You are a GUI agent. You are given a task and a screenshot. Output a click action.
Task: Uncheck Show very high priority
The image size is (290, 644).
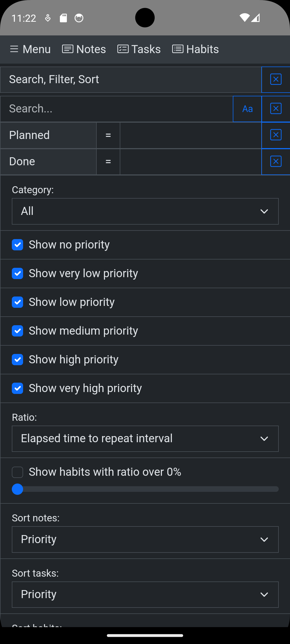(x=17, y=388)
